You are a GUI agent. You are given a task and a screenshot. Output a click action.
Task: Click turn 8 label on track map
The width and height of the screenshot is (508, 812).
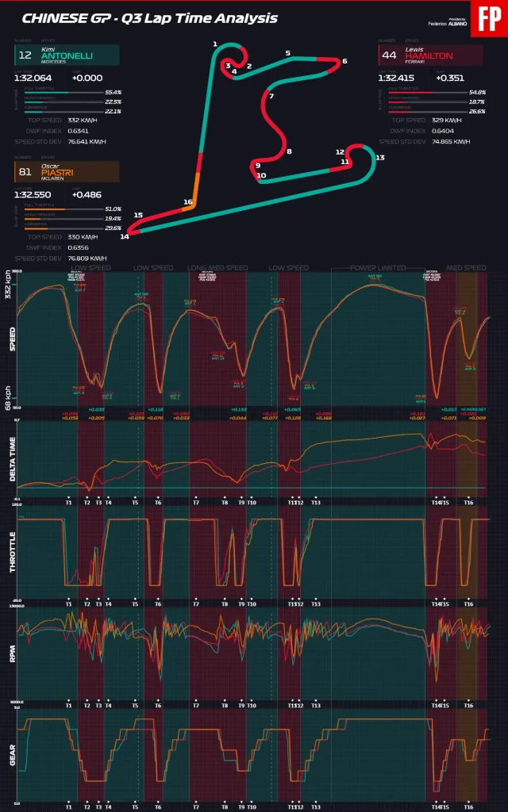pyautogui.click(x=289, y=151)
